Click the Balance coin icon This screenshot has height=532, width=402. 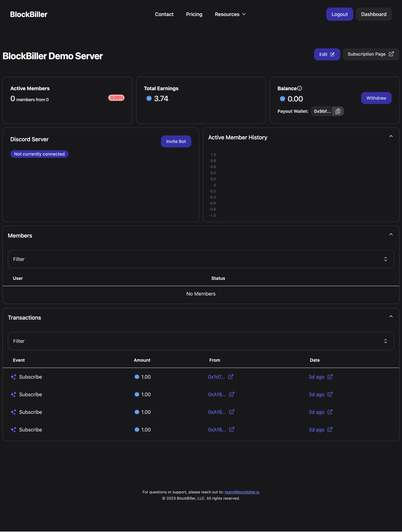point(282,99)
